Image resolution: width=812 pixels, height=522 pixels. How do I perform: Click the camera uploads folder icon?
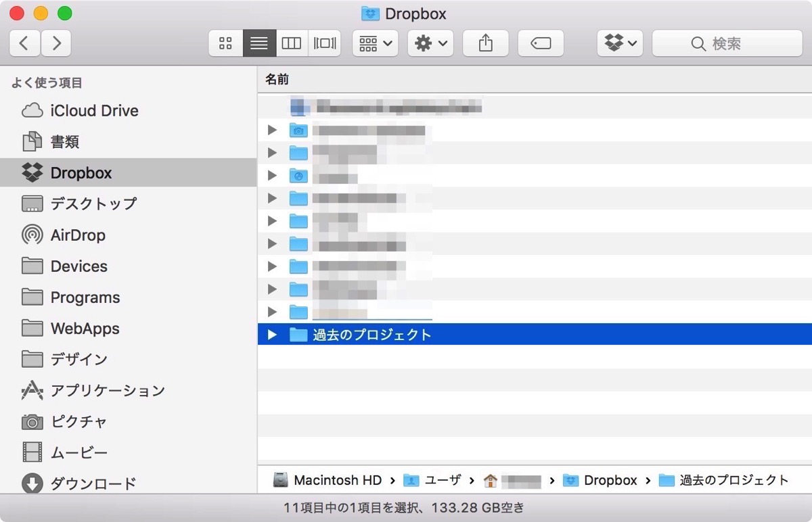(x=298, y=130)
